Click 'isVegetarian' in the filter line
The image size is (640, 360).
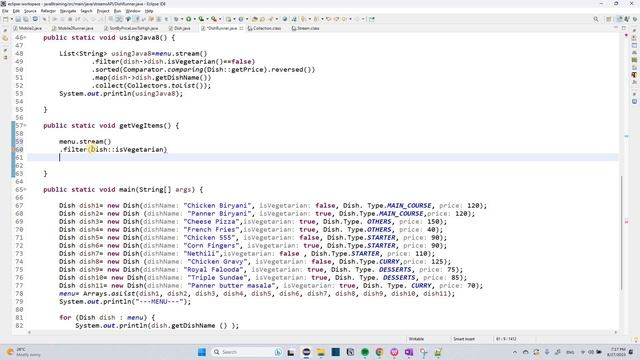point(139,149)
